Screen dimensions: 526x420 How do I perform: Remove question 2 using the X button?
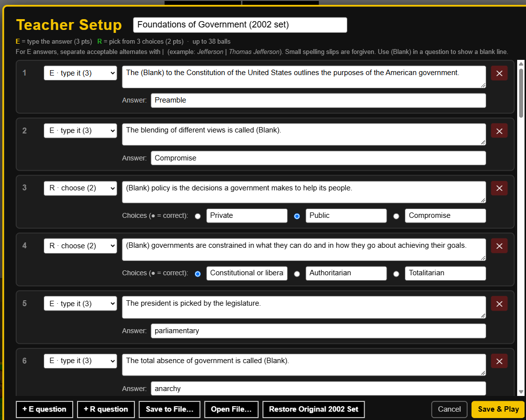tap(499, 131)
